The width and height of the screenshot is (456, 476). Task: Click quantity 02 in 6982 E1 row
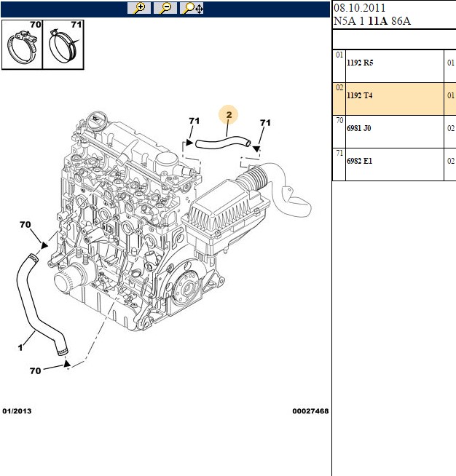[x=451, y=161]
